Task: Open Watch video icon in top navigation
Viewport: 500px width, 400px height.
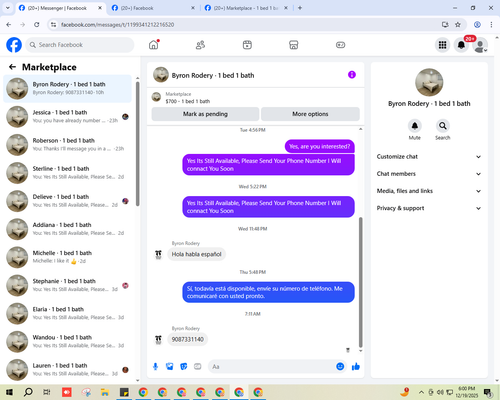Action: pos(247,45)
